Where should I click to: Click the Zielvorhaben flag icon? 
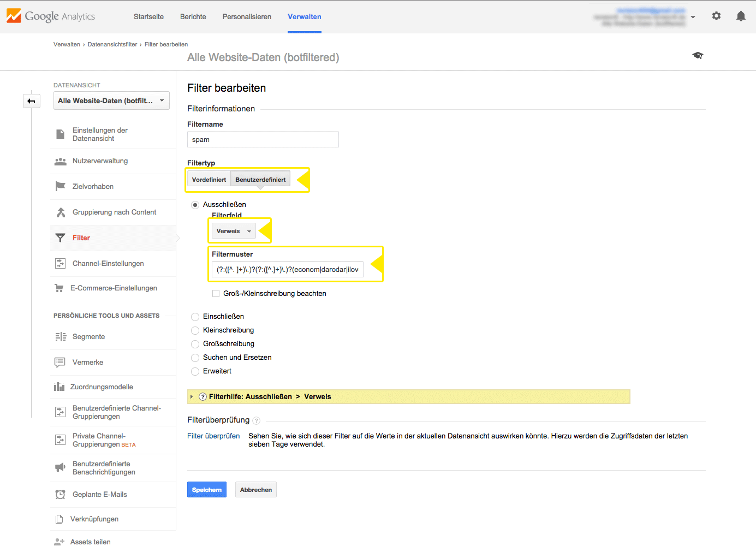[60, 186]
